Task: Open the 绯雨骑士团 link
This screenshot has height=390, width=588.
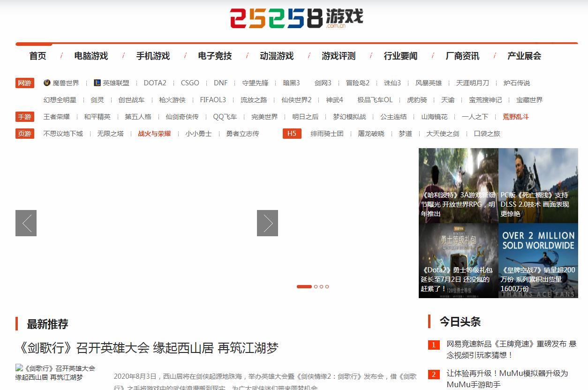Action: point(327,134)
